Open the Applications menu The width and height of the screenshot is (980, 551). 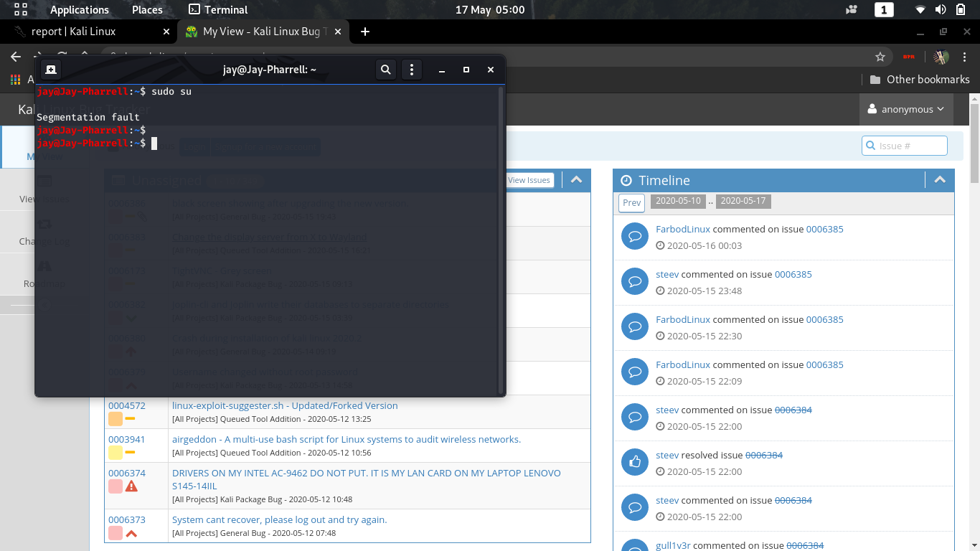pos(79,10)
